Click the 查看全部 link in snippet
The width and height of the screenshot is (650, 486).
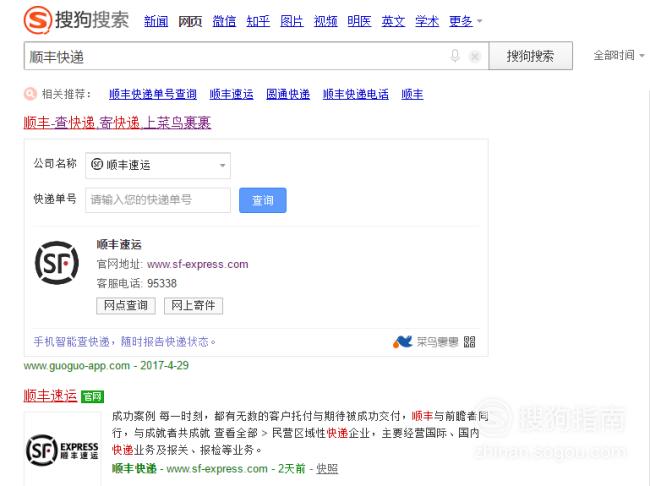[x=235, y=433]
